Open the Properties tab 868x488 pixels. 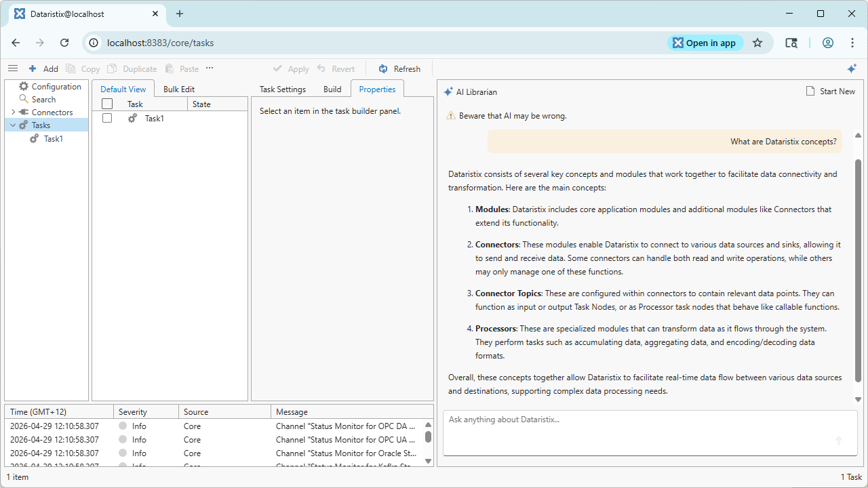(377, 89)
